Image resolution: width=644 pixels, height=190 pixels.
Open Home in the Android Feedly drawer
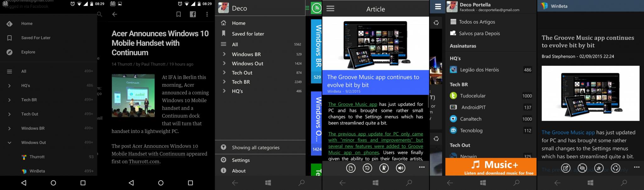(48, 24)
